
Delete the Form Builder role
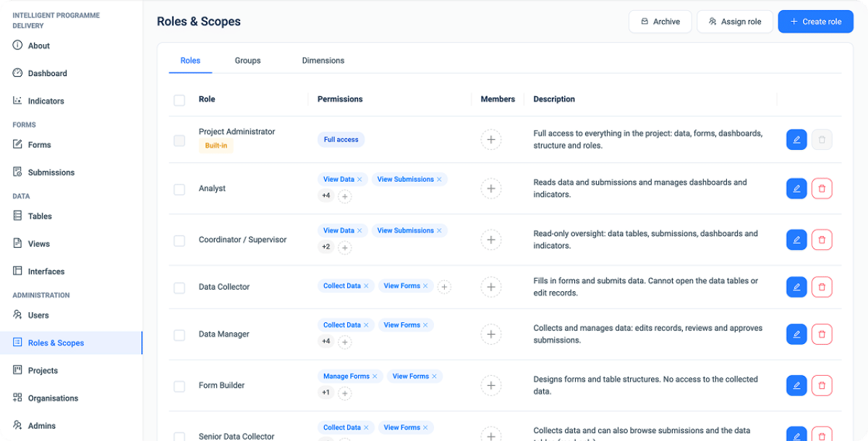pos(822,385)
